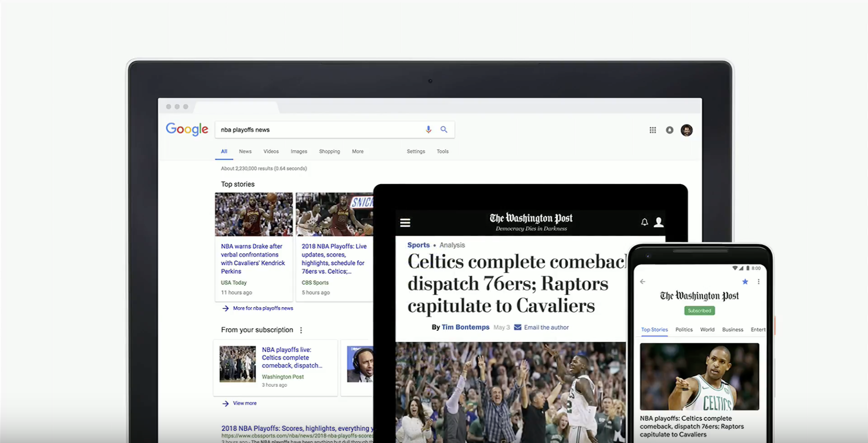Open search Settings
Image resolution: width=868 pixels, height=443 pixels.
(416, 151)
